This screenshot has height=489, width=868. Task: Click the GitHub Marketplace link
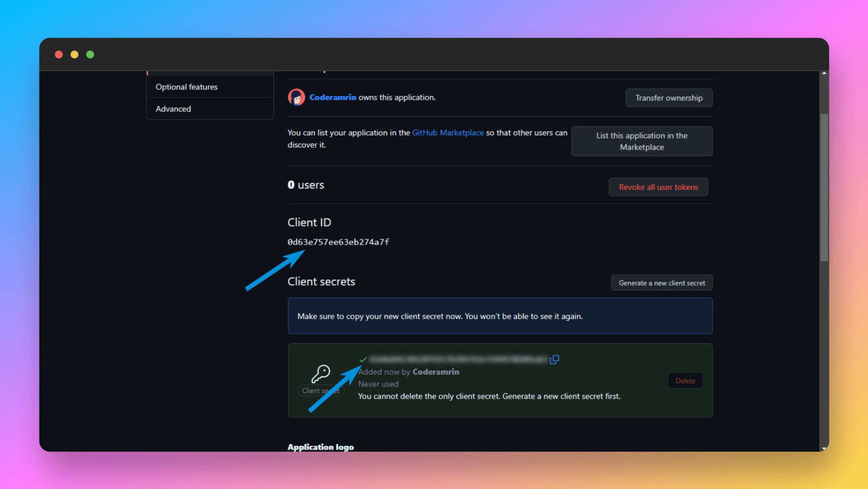point(447,133)
